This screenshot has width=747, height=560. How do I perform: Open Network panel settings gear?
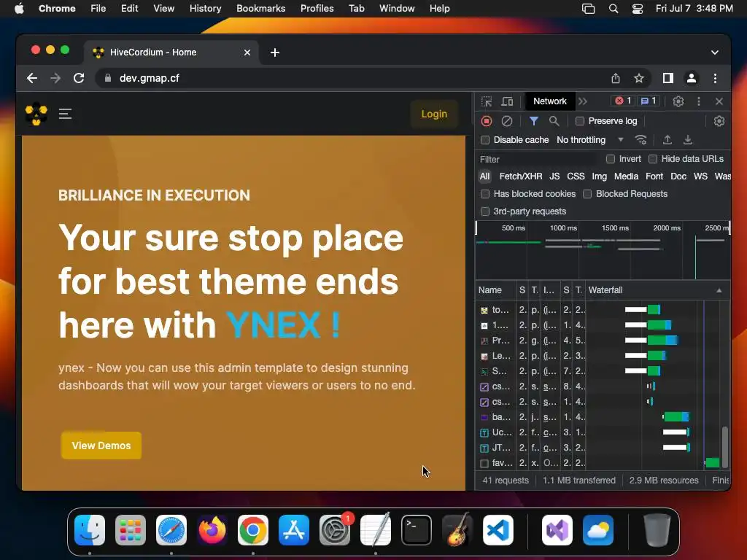click(719, 121)
